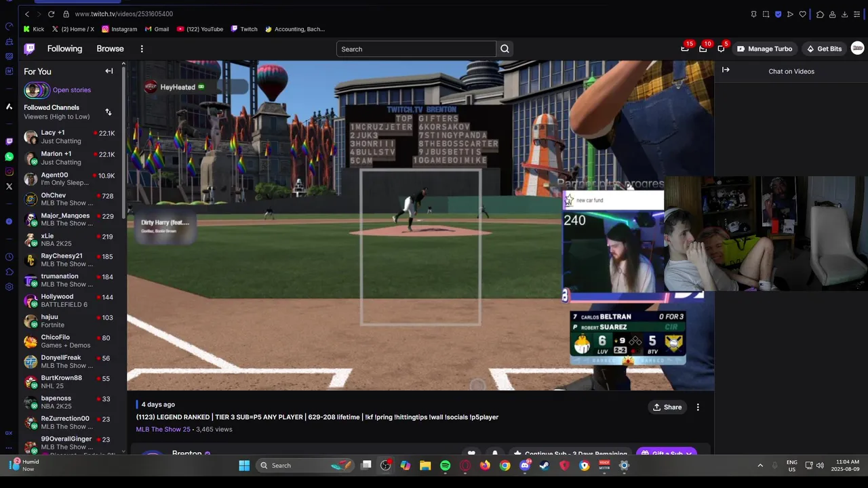Open whispers icon with 5 badge
The height and width of the screenshot is (488, 868).
point(721,49)
